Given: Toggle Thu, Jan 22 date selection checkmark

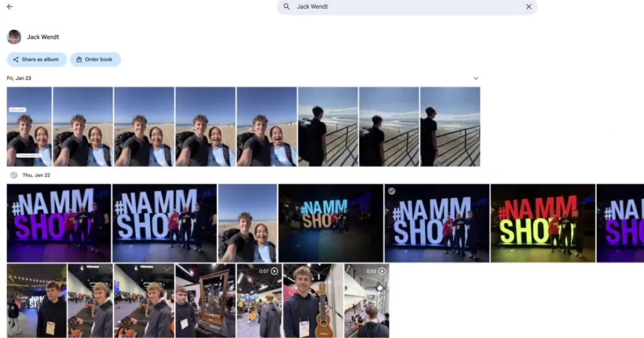Looking at the screenshot, I should tap(14, 175).
